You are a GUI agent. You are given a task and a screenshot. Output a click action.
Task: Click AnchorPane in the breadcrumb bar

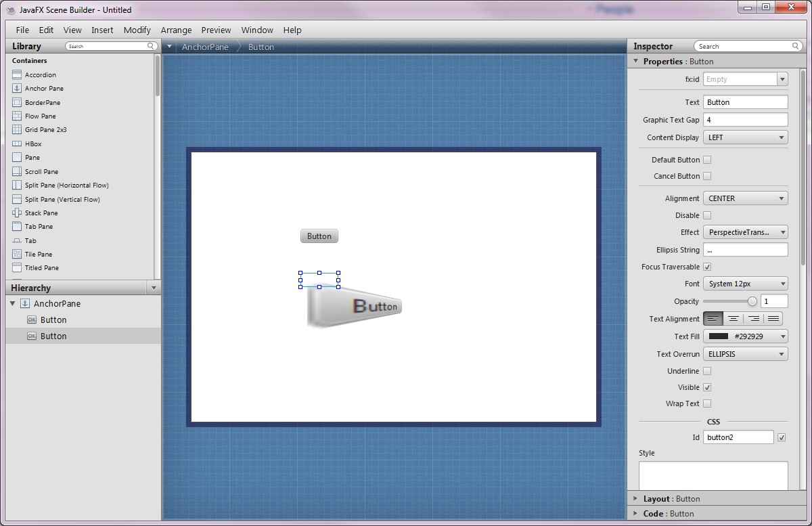(x=205, y=47)
